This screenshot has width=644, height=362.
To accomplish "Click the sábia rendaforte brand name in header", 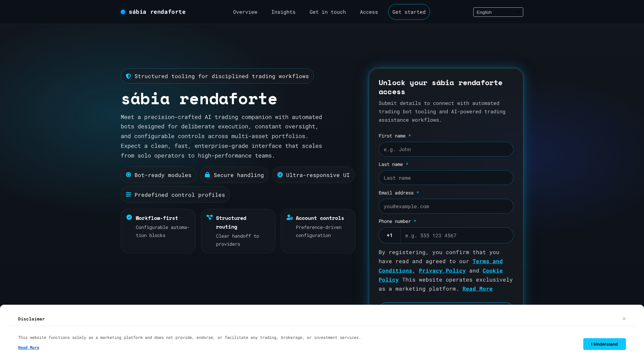I will 157,12.
